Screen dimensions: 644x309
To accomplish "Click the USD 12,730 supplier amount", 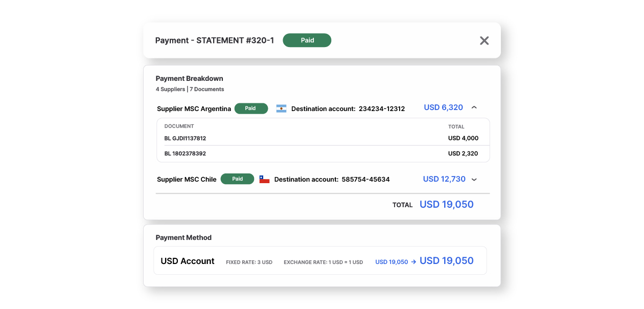I will click(x=444, y=179).
